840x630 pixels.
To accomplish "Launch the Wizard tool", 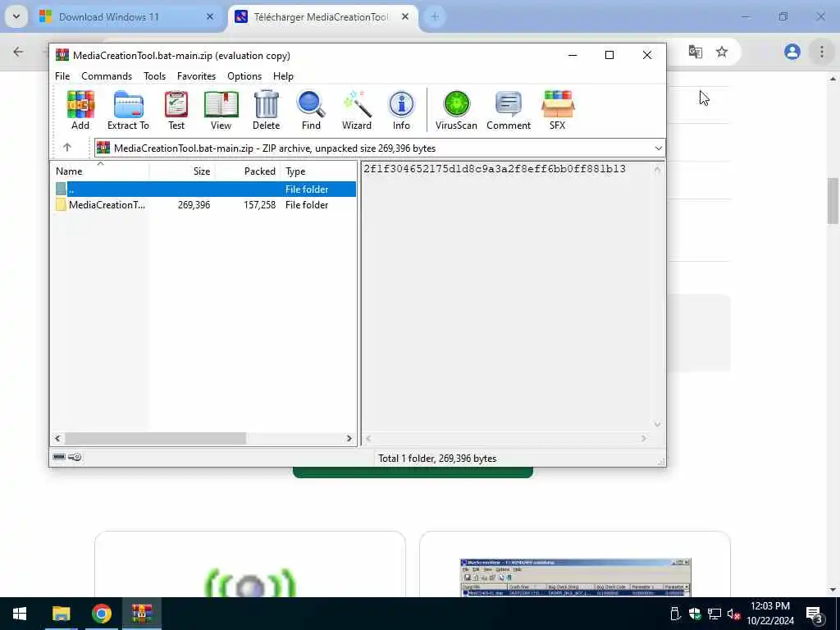I will coord(357,111).
